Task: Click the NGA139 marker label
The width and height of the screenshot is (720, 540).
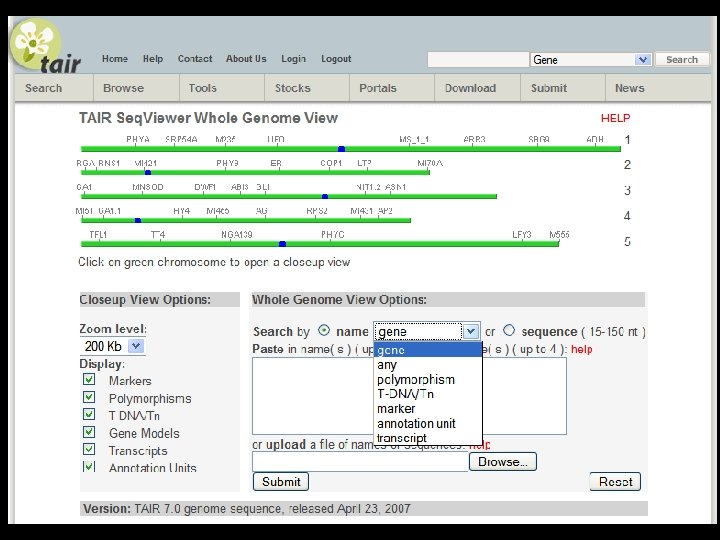Action: click(x=236, y=235)
